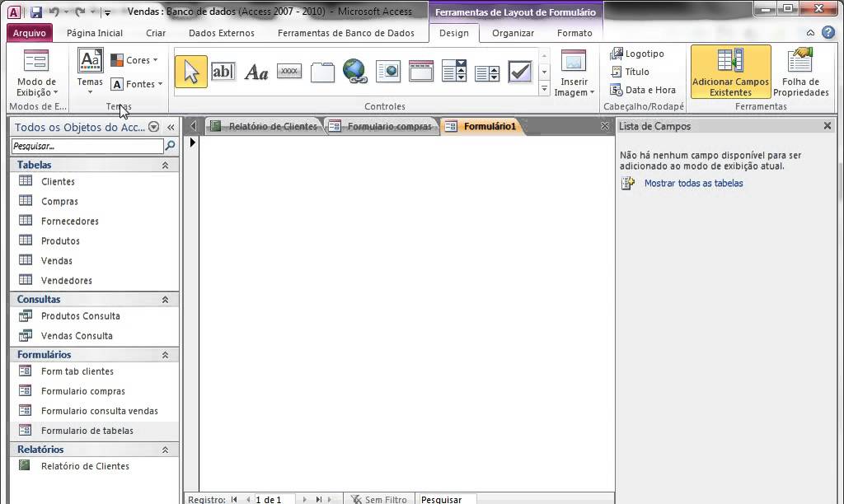This screenshot has height=504, width=844.
Task: Switch to Formato tab
Action: (574, 33)
